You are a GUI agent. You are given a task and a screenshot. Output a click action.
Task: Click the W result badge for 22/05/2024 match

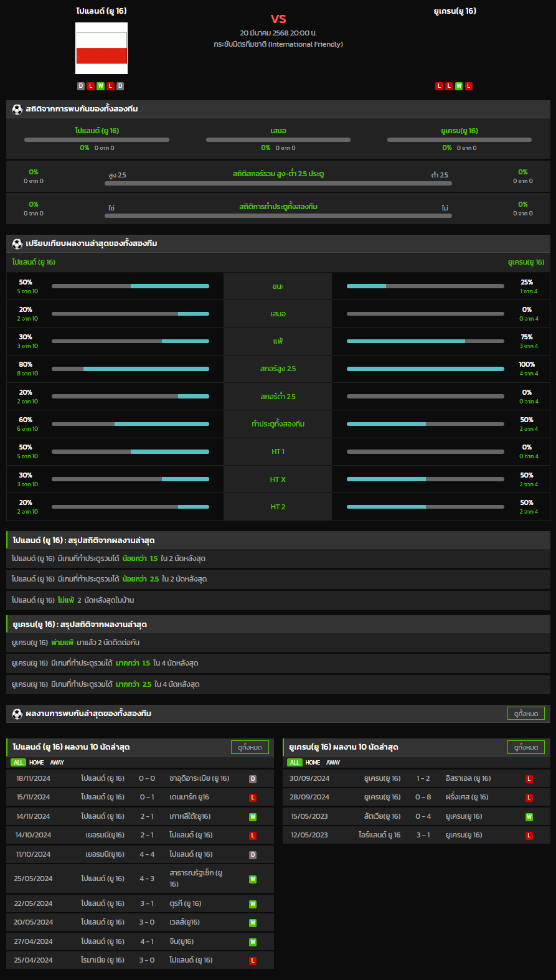pos(253,904)
